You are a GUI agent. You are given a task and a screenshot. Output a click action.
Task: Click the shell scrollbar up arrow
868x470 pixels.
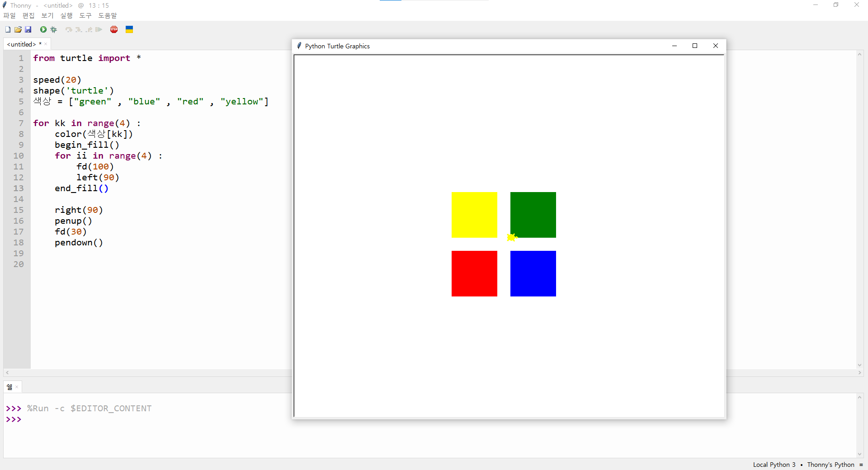coord(860,397)
